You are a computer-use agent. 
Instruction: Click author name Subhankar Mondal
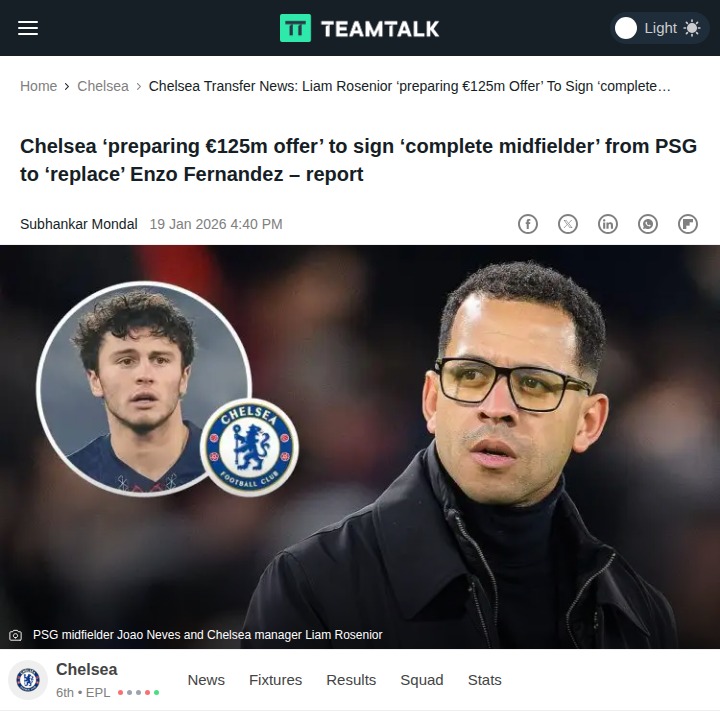pos(79,224)
